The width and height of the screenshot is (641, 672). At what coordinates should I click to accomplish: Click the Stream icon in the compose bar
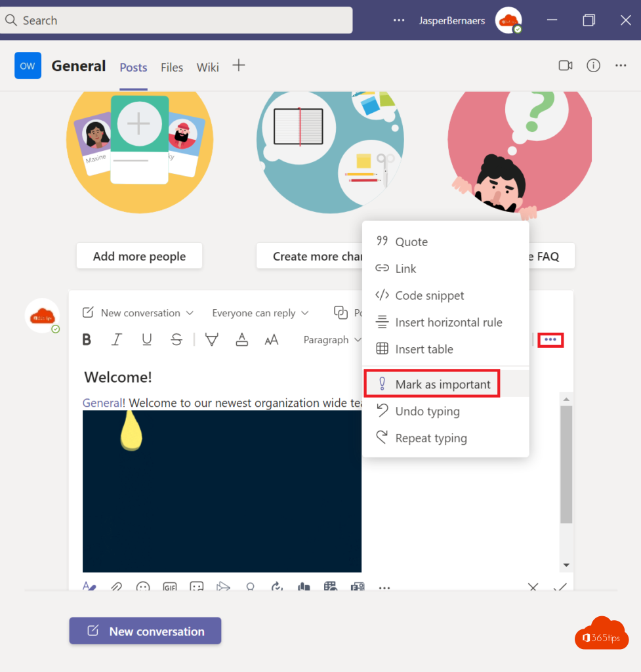click(223, 586)
